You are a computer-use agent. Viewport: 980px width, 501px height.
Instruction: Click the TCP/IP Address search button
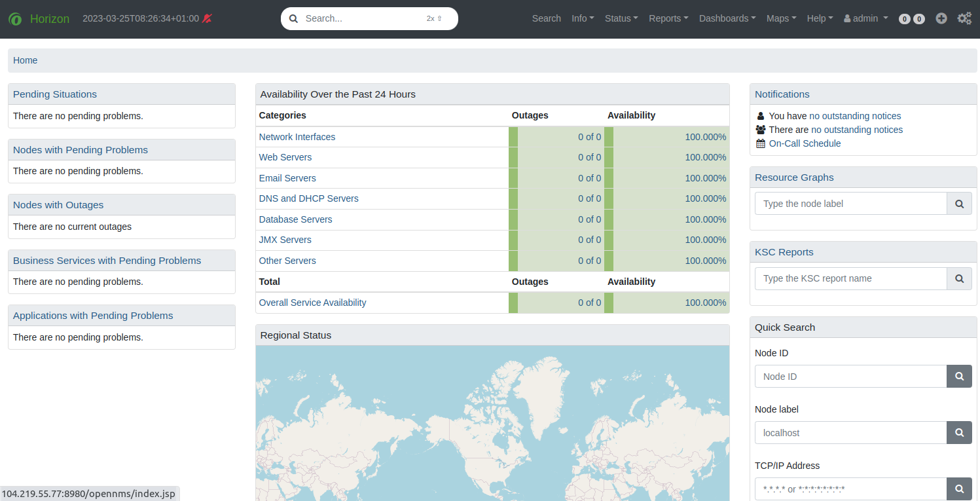coord(959,489)
